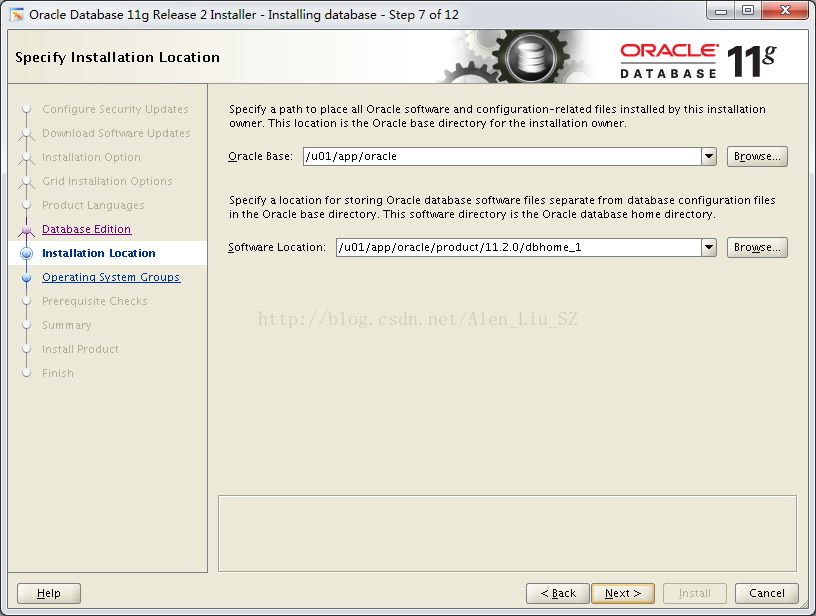Click the Summary step label

click(x=67, y=325)
